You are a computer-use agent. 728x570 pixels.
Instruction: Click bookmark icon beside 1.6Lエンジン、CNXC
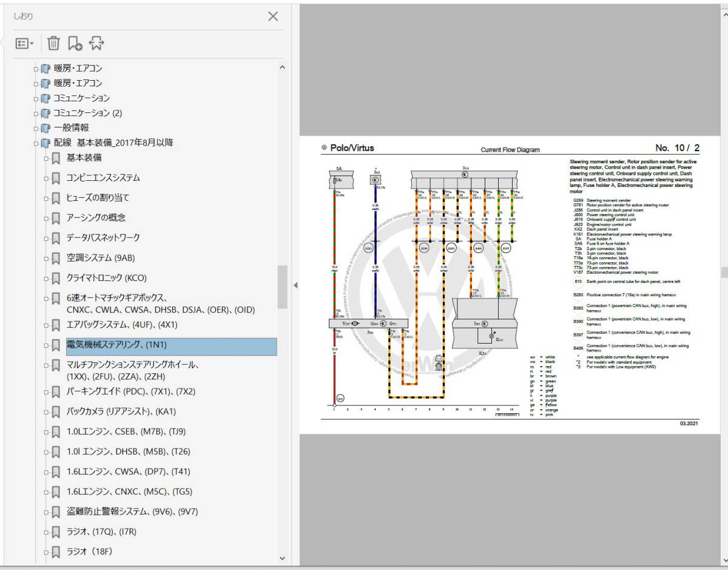pyautogui.click(x=56, y=492)
